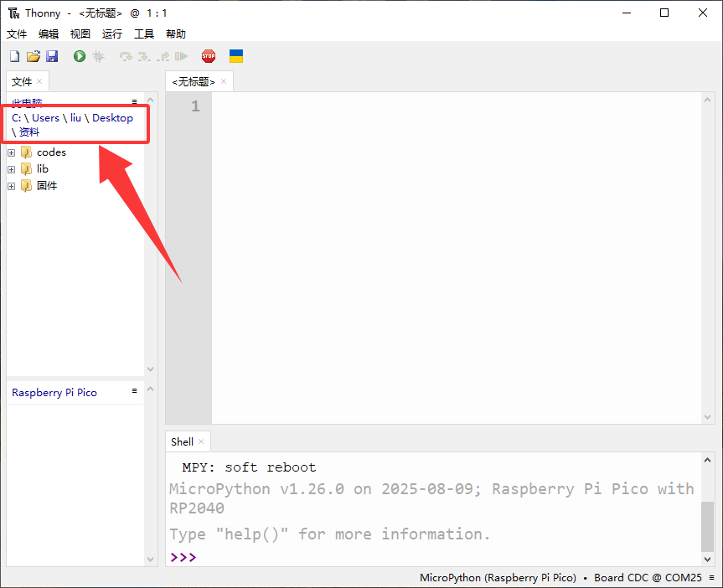Image resolution: width=723 pixels, height=588 pixels.
Task: Click 'Board CDC @ COM25' in status bar
Action: 648,577
